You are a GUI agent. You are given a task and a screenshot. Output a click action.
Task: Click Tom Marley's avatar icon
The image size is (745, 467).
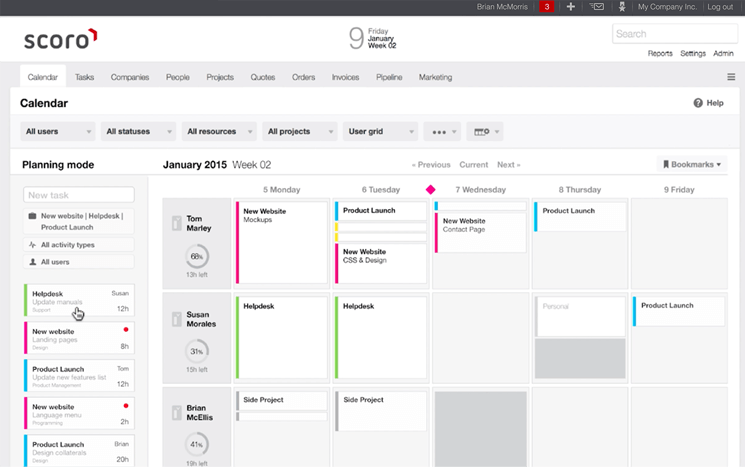(x=177, y=223)
